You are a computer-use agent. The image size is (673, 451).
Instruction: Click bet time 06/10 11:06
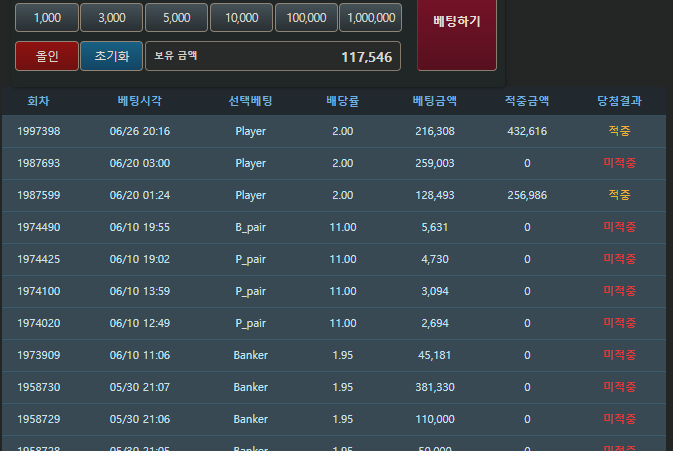click(x=139, y=355)
